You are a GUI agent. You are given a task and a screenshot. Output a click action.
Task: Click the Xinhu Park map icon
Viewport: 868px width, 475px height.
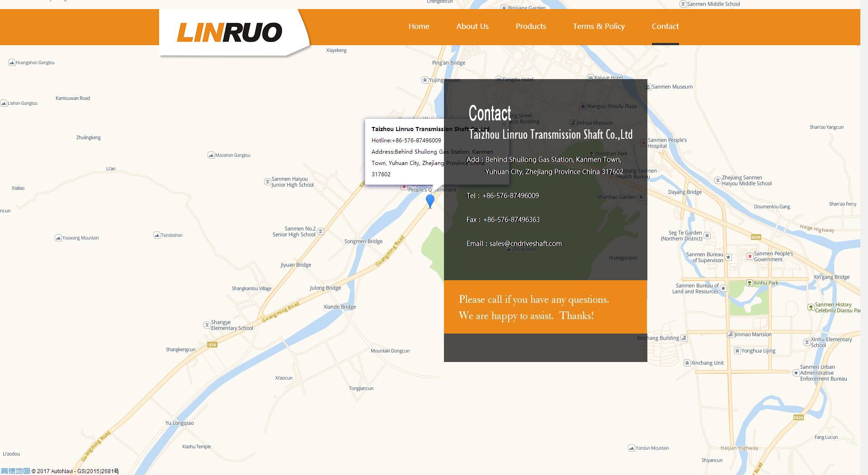749,283
